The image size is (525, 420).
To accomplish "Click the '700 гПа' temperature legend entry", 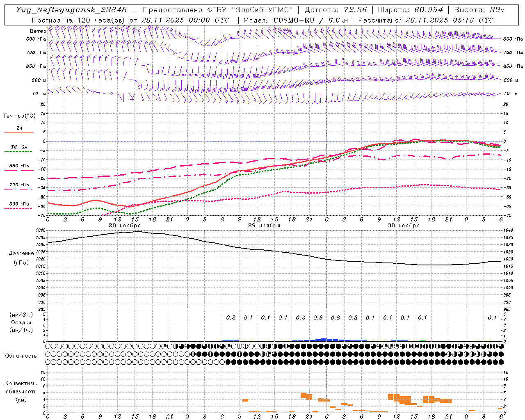I will click(19, 185).
